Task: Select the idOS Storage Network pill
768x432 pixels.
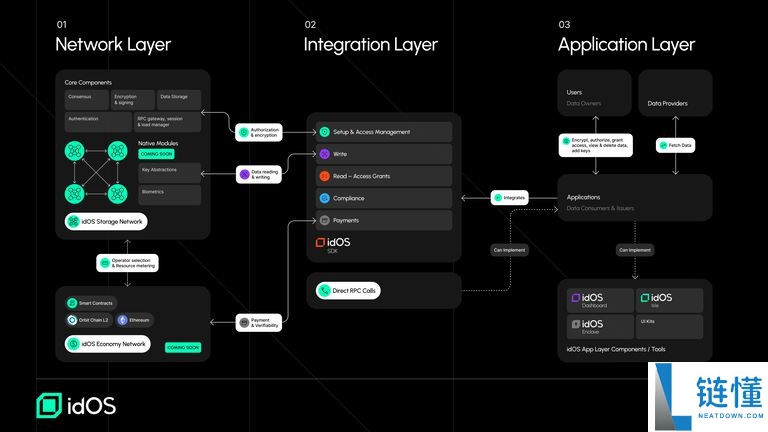Action: [106, 221]
